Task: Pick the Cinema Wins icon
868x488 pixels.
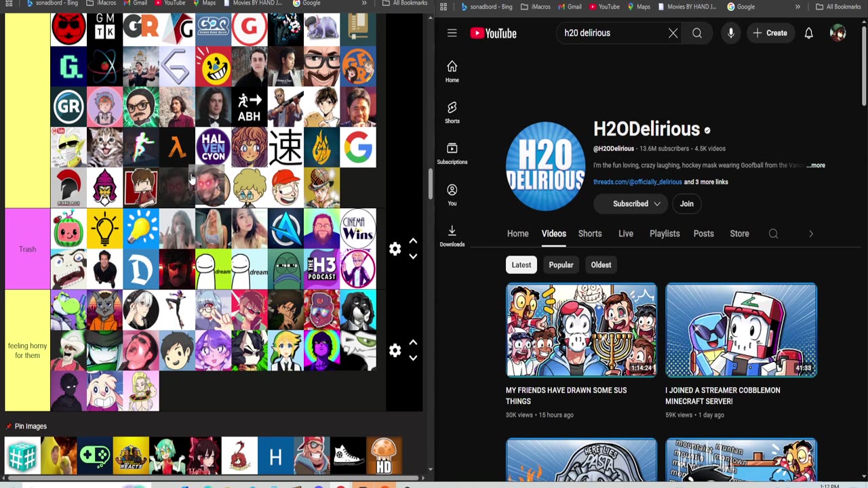Action: [358, 228]
